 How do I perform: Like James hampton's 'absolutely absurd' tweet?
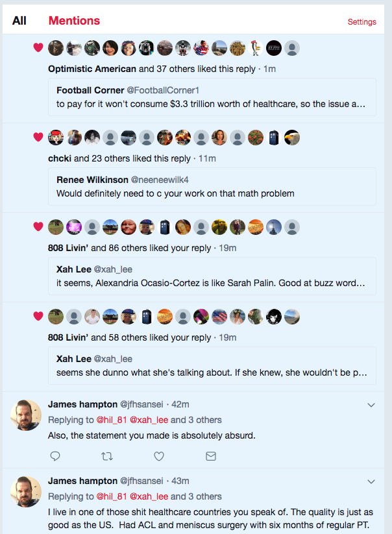(x=159, y=456)
